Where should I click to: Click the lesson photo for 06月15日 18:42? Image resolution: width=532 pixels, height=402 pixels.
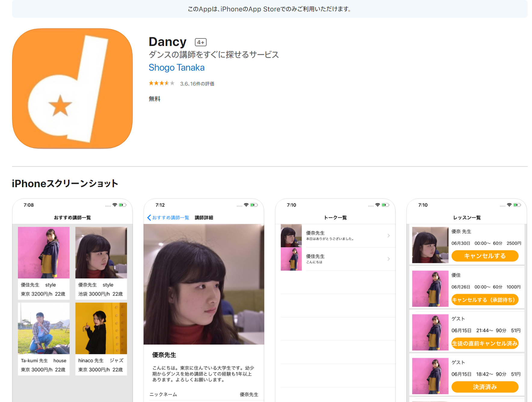pyautogui.click(x=430, y=376)
